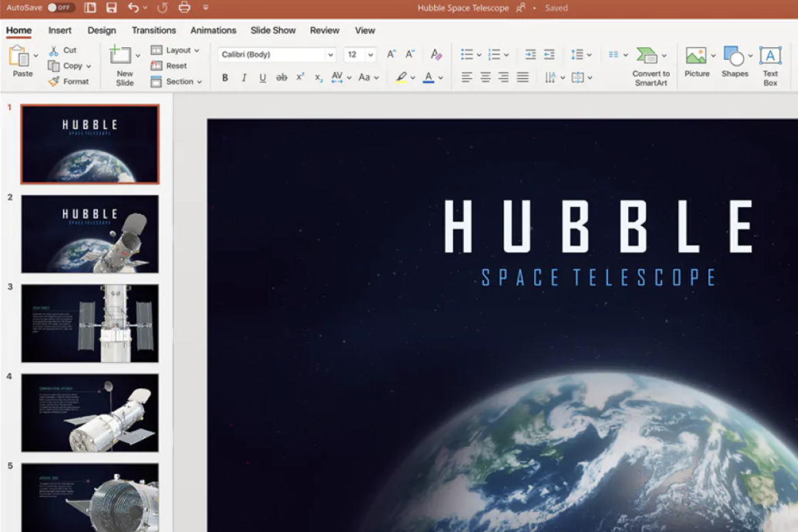This screenshot has height=532, width=798.
Task: Open the undo history dropdown arrow
Action: click(145, 8)
